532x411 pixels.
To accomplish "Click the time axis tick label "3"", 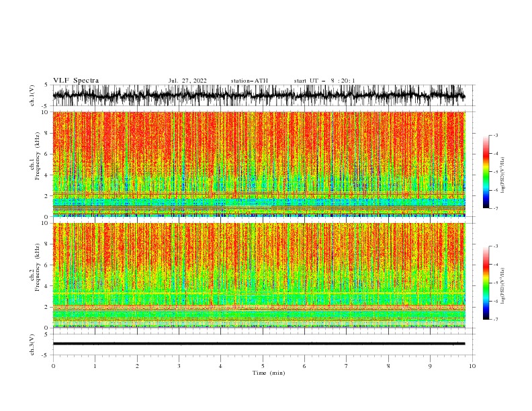I will click(179, 366).
